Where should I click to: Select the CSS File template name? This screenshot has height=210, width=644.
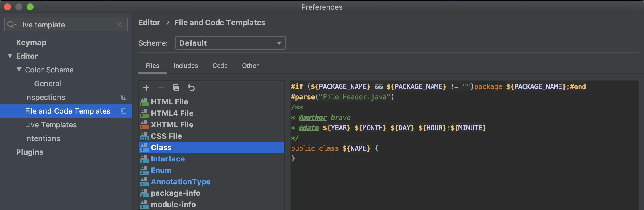coord(166,136)
